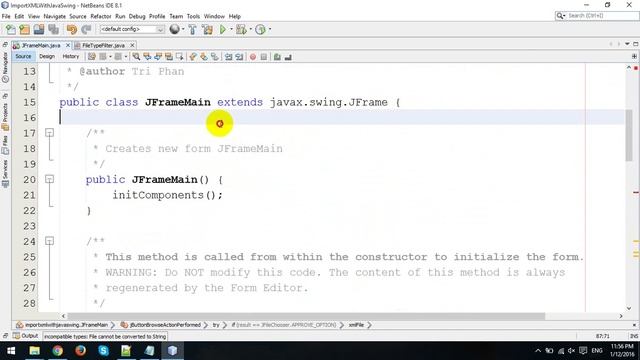Image resolution: width=640 pixels, height=360 pixels.
Task: Open Skype from the taskbar
Action: point(103,351)
